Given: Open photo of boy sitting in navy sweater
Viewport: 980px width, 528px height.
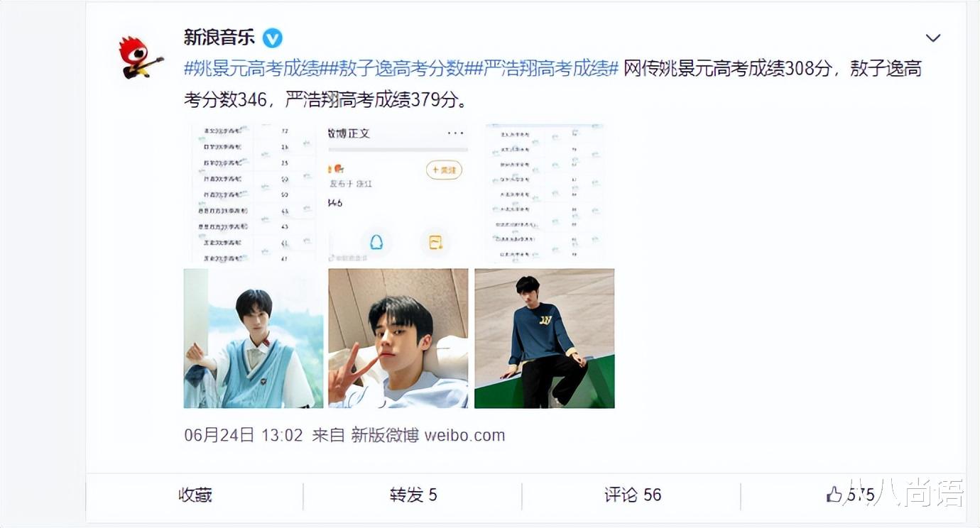Looking at the screenshot, I should tap(545, 339).
